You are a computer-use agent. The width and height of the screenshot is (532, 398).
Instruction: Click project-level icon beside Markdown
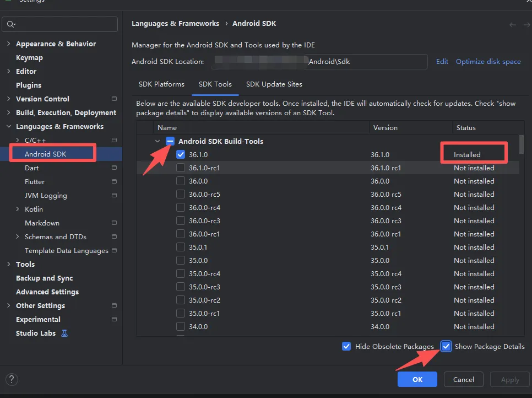coord(114,223)
